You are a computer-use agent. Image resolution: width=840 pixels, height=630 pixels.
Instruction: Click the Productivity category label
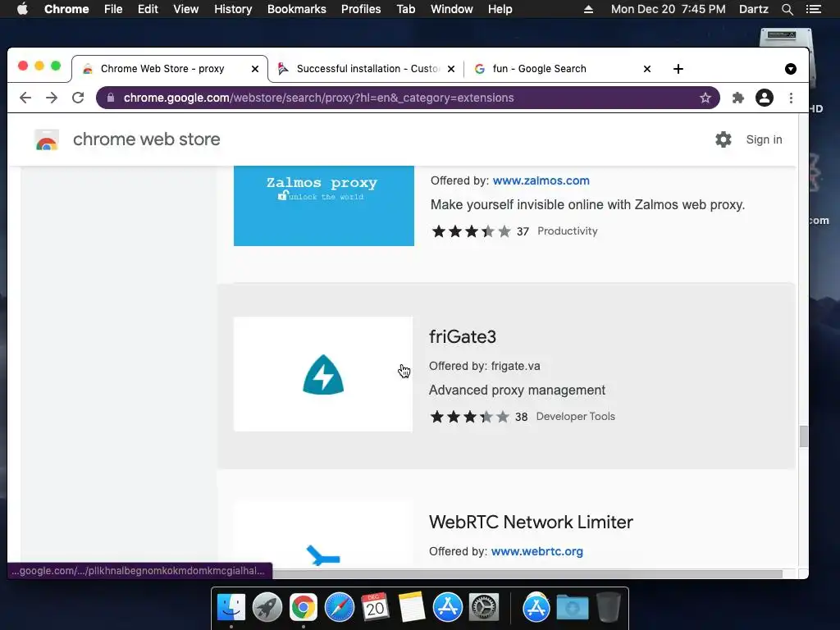[568, 231]
